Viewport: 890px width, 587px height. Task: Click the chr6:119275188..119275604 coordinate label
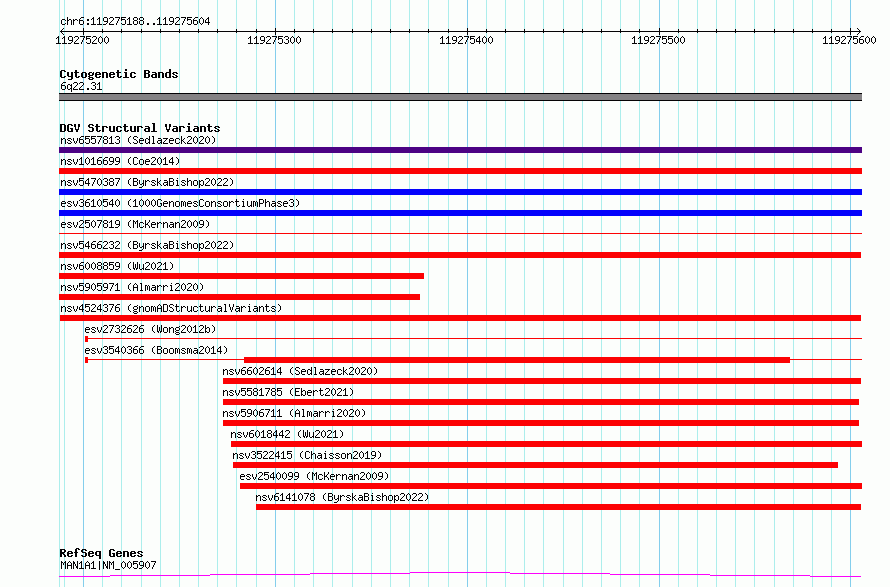pos(135,22)
